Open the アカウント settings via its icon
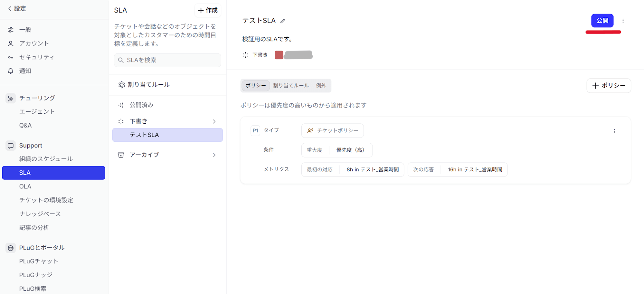This screenshot has height=294, width=644. point(11,43)
